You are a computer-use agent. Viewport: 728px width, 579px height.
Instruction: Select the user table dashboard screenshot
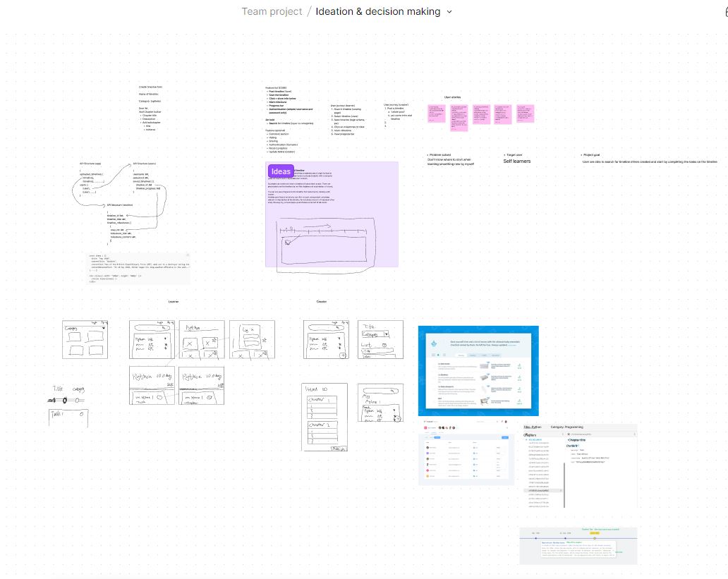pos(466,452)
